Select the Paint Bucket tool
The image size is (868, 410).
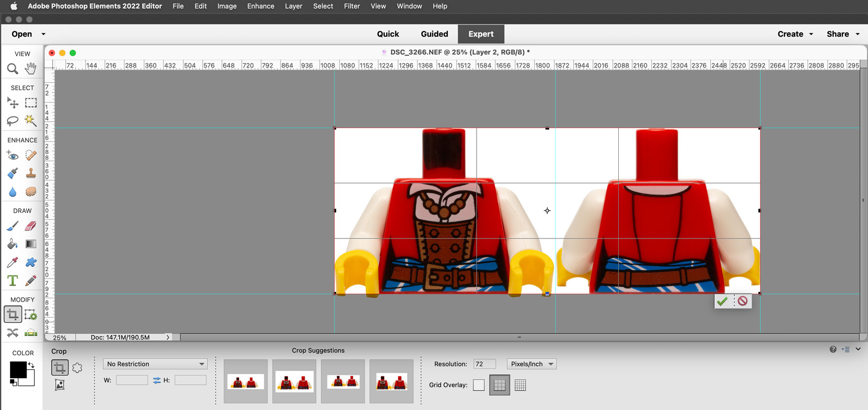point(13,244)
